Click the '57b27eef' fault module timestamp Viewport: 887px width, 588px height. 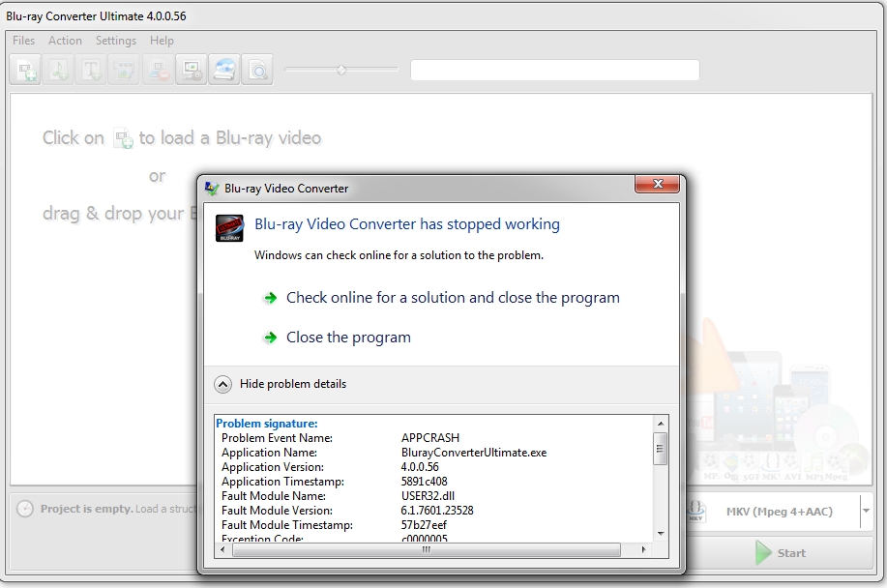coord(424,525)
